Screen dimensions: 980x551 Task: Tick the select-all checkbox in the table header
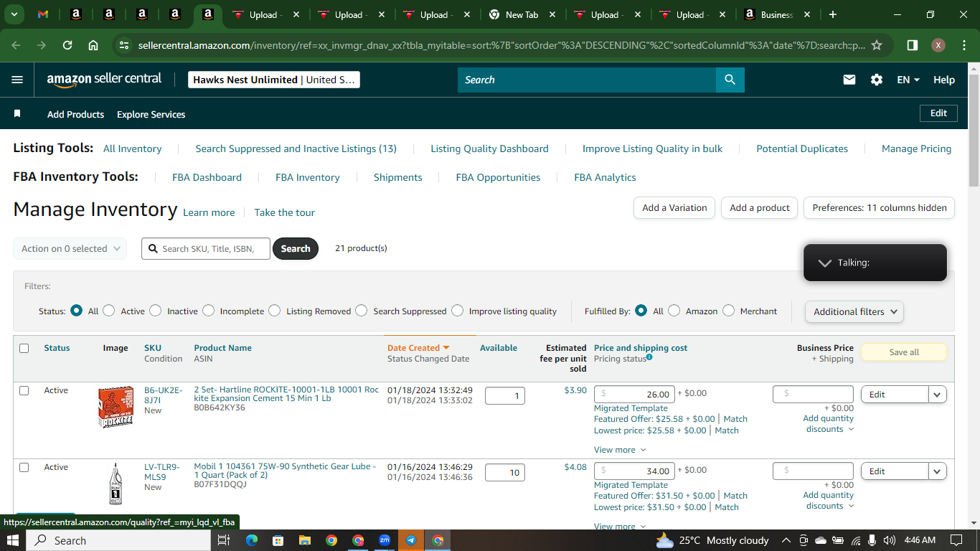(24, 348)
